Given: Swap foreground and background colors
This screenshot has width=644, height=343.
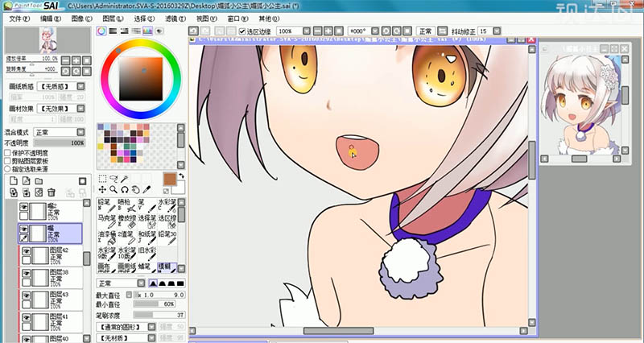Looking at the screenshot, I should (182, 176).
